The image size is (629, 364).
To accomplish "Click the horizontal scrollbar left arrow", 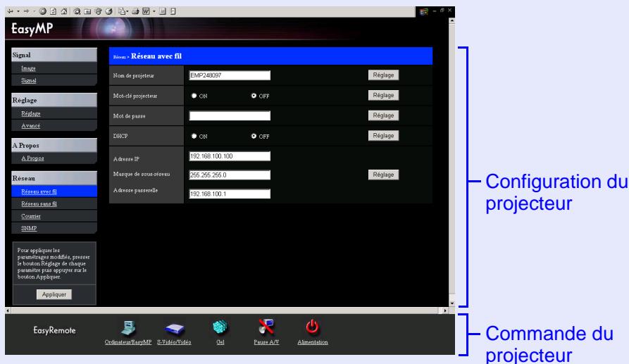I will pyautogui.click(x=8, y=310).
